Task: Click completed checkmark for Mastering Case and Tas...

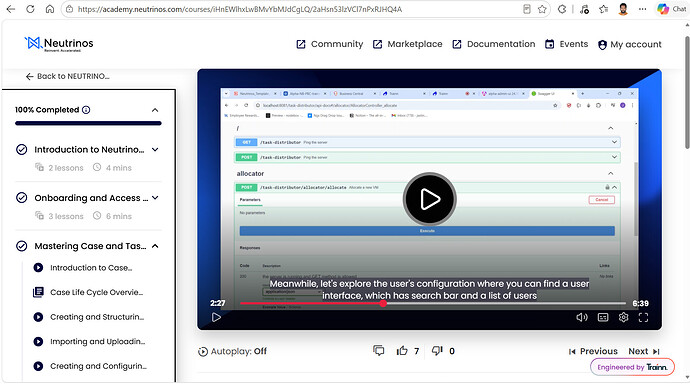Action: click(x=22, y=246)
